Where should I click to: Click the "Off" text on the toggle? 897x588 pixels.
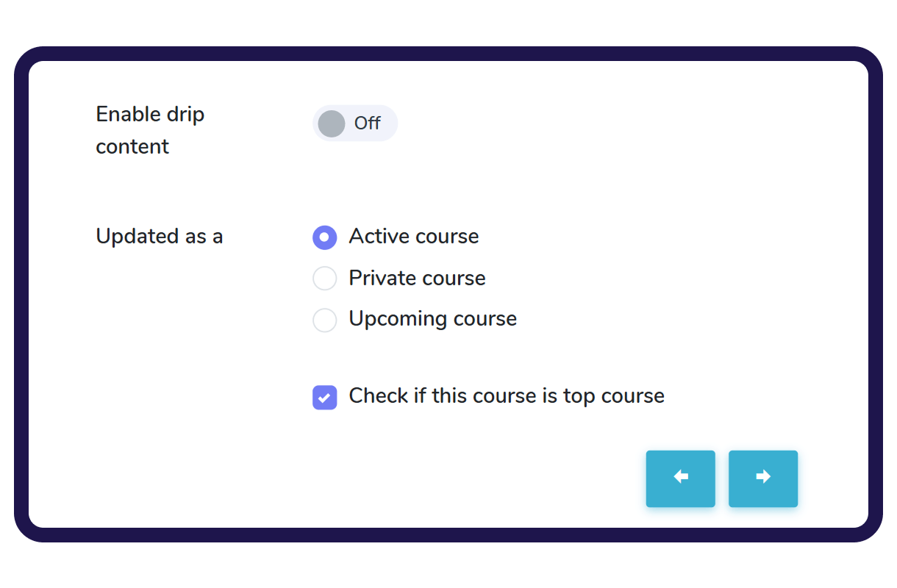(367, 123)
